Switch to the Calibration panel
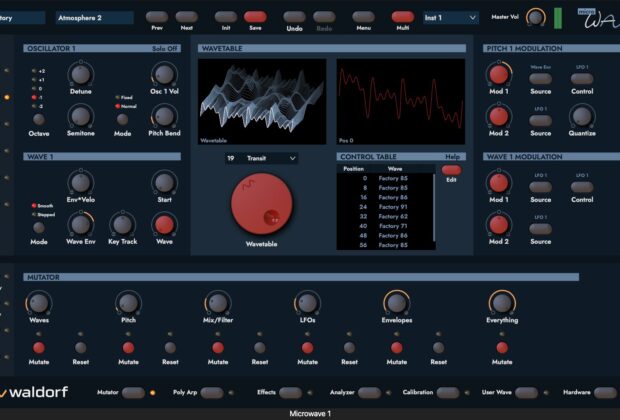 pos(448,393)
